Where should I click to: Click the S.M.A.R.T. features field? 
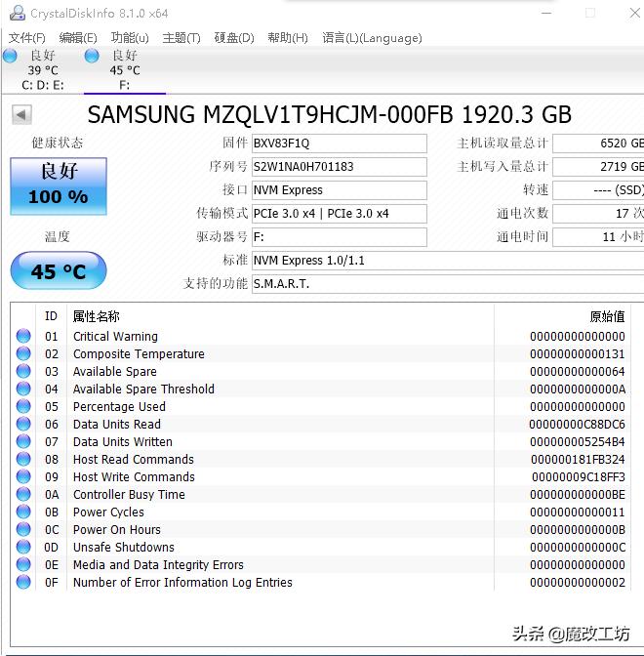click(x=448, y=284)
